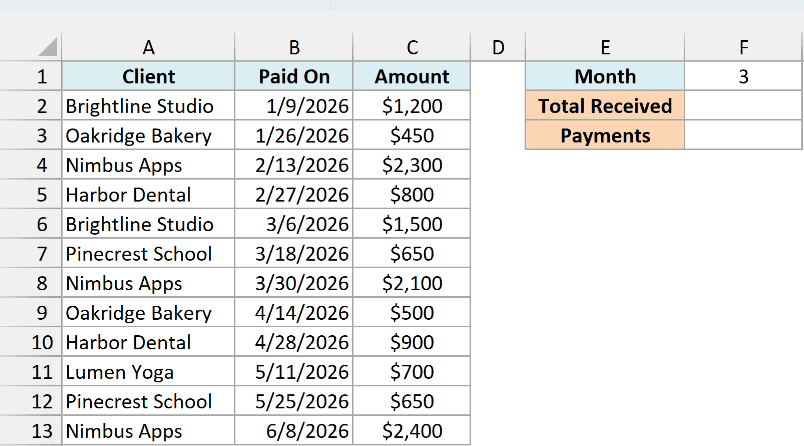Select the $500 amount cell
This screenshot has width=804, height=446.
(412, 313)
